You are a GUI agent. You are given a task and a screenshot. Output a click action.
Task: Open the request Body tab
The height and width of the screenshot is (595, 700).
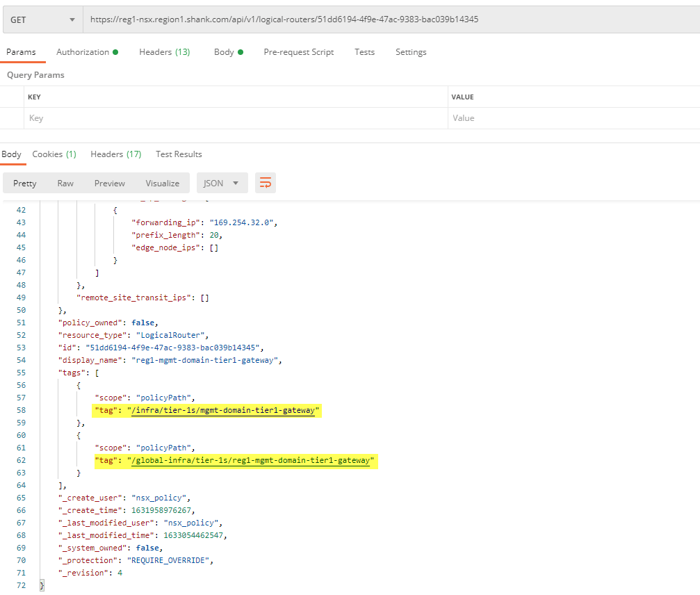pos(228,52)
